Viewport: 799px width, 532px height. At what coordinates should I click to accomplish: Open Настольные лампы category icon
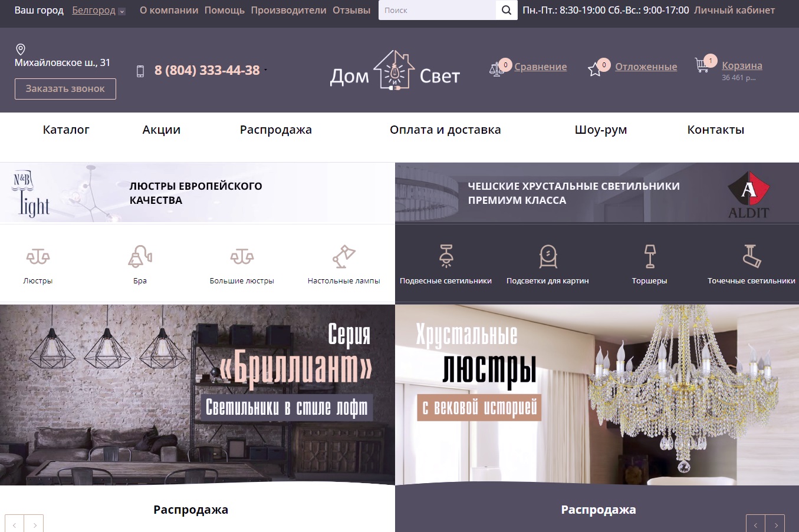point(344,257)
